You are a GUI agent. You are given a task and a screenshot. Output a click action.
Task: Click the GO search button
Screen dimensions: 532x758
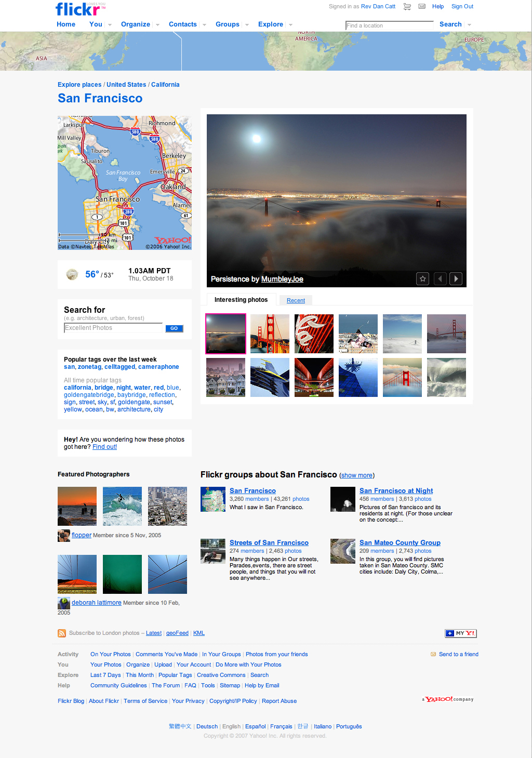[x=174, y=328]
